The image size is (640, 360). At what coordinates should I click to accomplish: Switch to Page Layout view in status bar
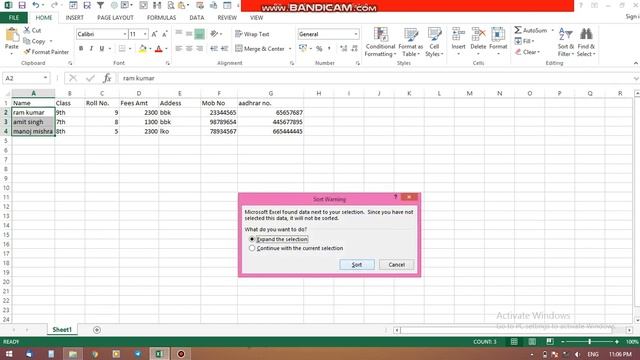pos(532,342)
